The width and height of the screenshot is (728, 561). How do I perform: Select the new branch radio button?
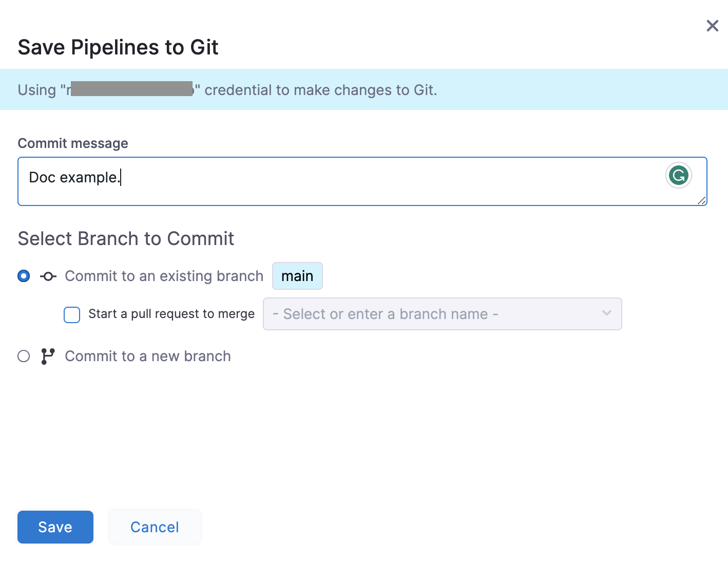(24, 356)
